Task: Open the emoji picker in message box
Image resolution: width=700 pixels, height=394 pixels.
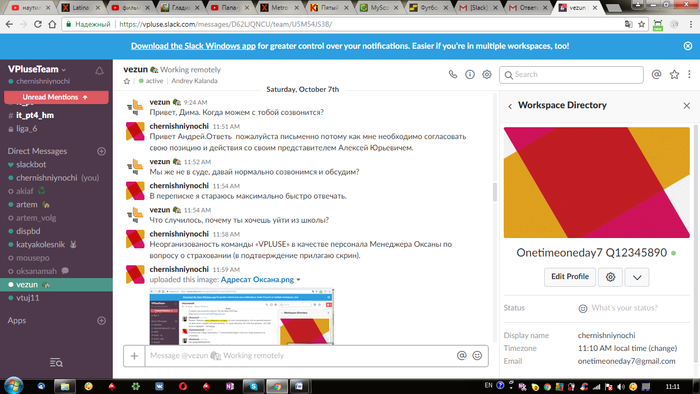Action: point(477,356)
